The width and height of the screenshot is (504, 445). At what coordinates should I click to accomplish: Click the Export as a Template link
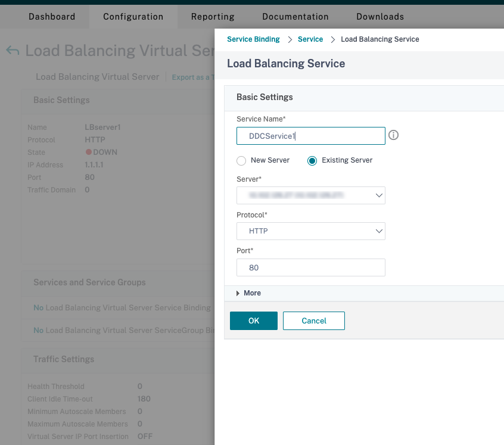pyautogui.click(x=191, y=77)
